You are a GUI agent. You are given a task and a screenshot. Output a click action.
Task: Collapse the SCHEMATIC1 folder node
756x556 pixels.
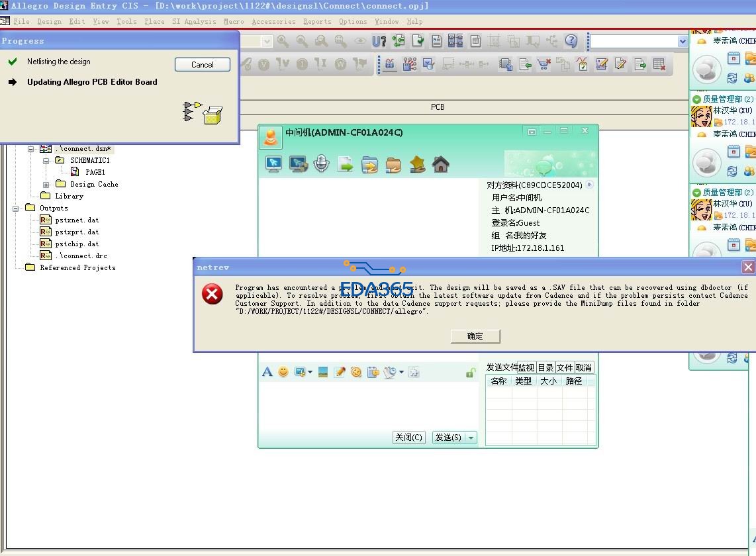(46, 161)
